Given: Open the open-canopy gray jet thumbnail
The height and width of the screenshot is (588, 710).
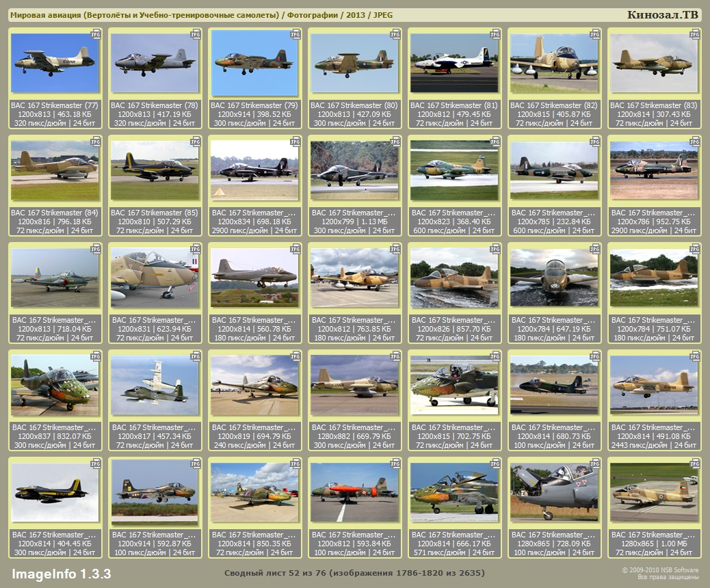Looking at the screenshot, I should pos(554,493).
